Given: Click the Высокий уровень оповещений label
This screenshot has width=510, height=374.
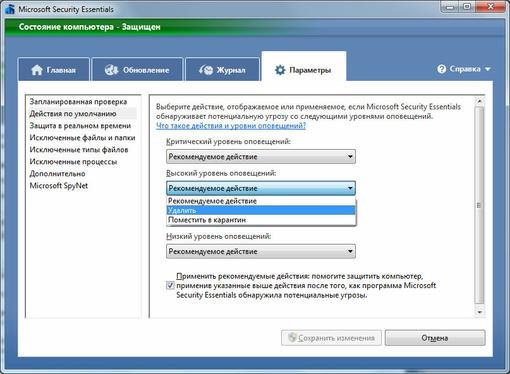Looking at the screenshot, I should 221,173.
